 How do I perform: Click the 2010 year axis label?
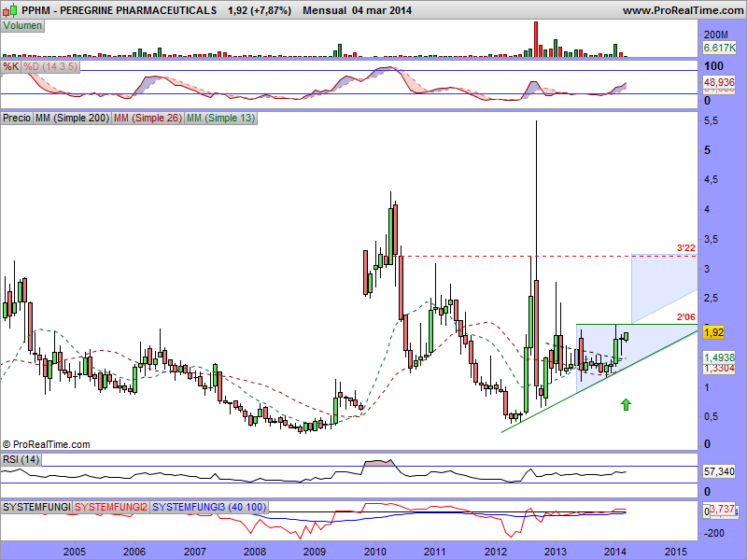375,552
